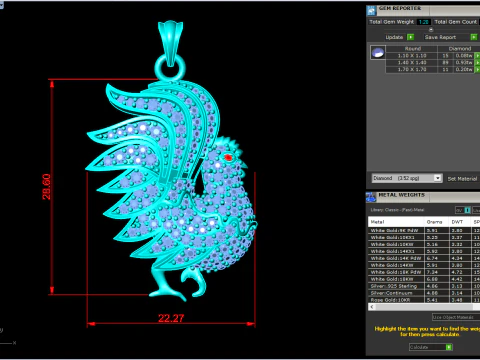Image resolution: width=480 pixels, height=360 pixels.
Task: Select the White Gold:14K PdW row
Action: pos(424,258)
